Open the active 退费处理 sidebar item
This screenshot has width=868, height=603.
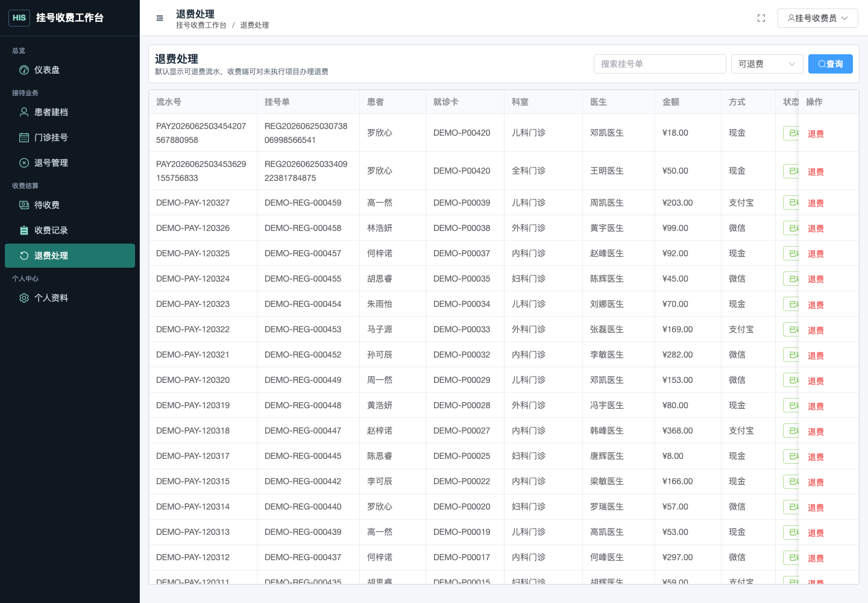pos(70,256)
